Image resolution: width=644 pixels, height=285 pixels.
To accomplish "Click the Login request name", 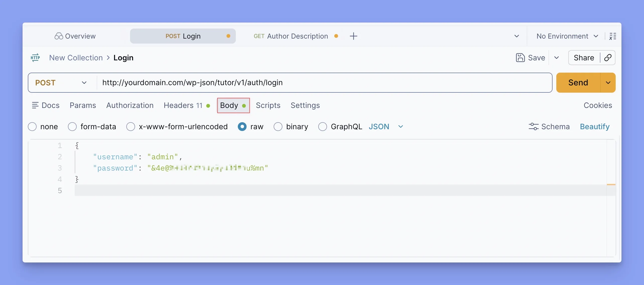I will (x=123, y=58).
